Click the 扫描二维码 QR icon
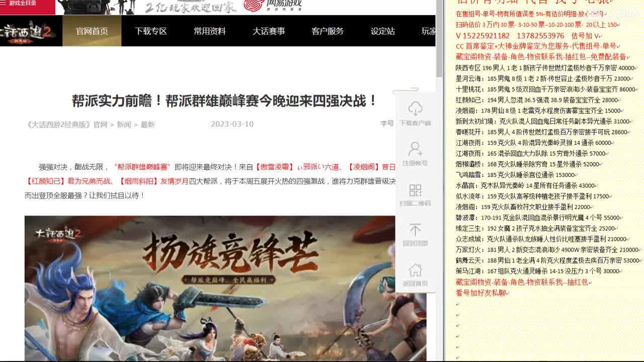The image size is (644, 362). click(x=415, y=190)
